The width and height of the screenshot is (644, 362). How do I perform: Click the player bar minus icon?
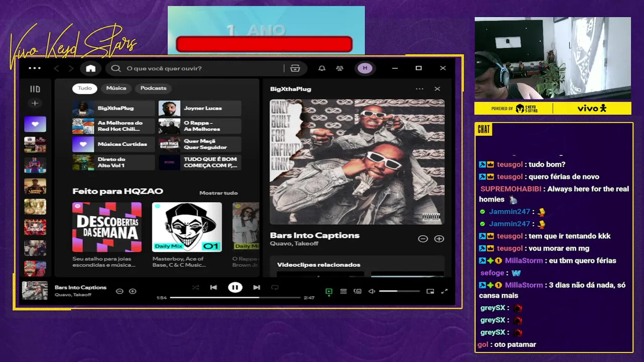pyautogui.click(x=120, y=291)
